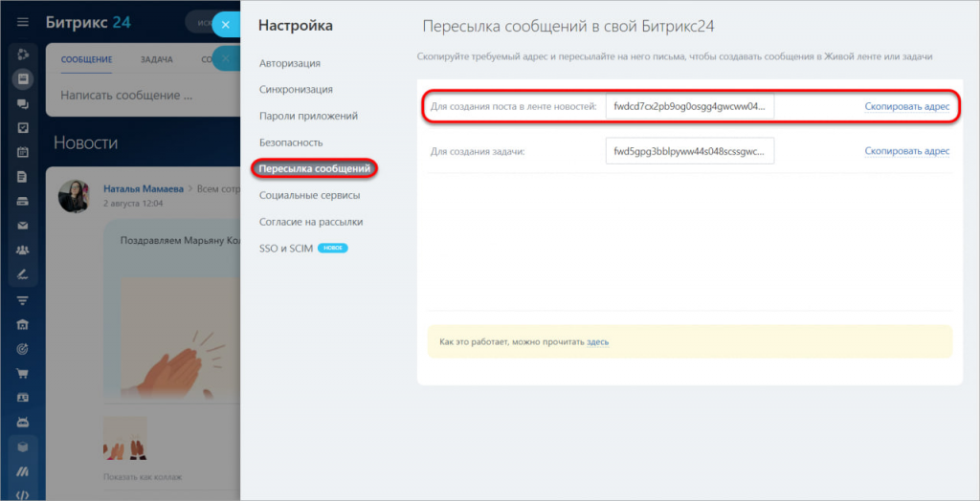Open the small applause thumbnail image
The image size is (980, 501).
(125, 439)
